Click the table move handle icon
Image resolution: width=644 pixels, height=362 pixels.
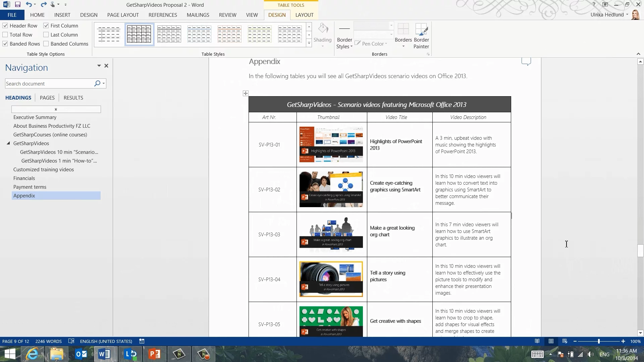[246, 94]
